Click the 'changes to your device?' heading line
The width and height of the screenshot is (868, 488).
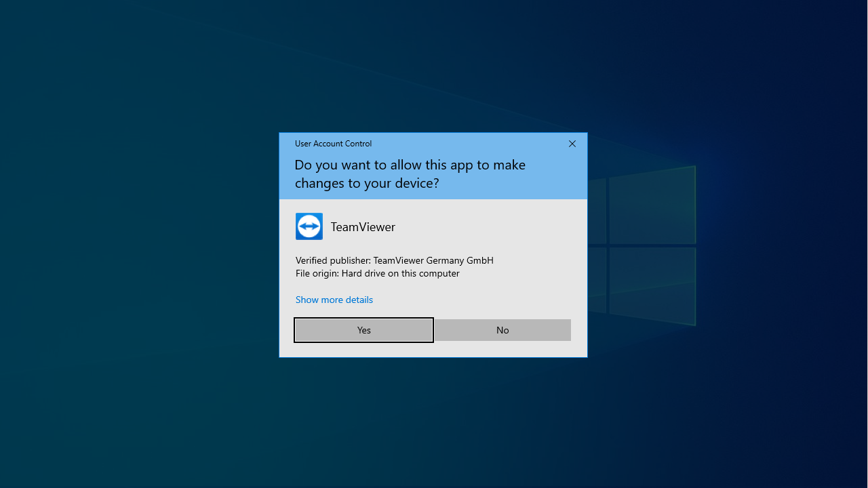point(366,183)
